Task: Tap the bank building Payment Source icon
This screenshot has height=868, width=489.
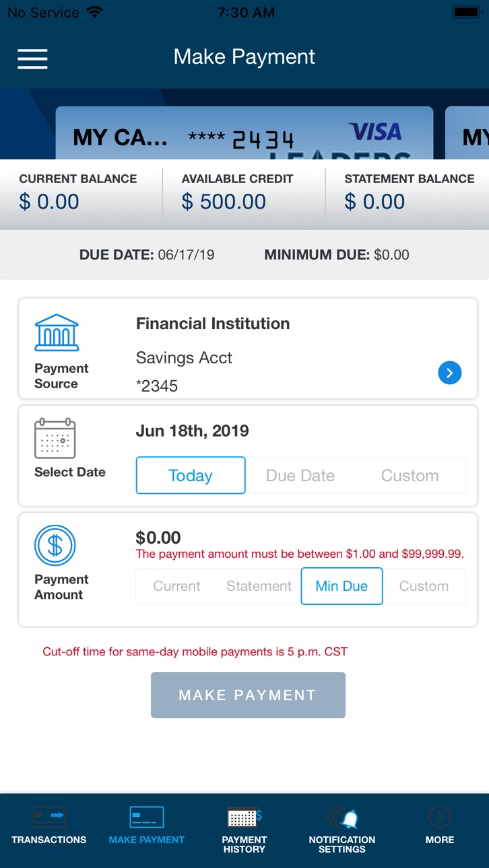Action: pyautogui.click(x=57, y=332)
